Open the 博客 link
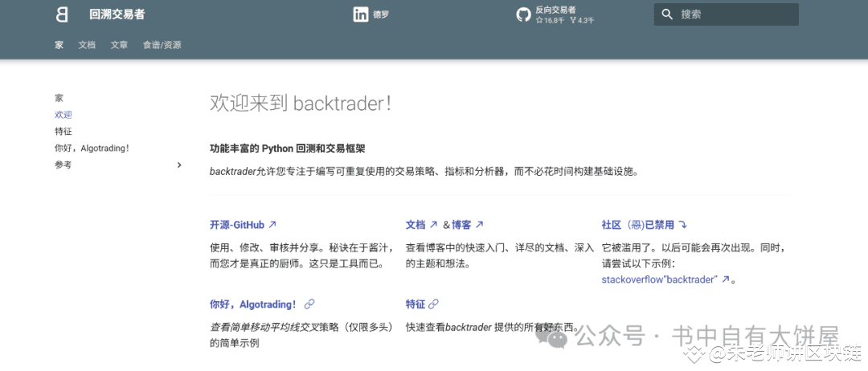 pos(461,225)
